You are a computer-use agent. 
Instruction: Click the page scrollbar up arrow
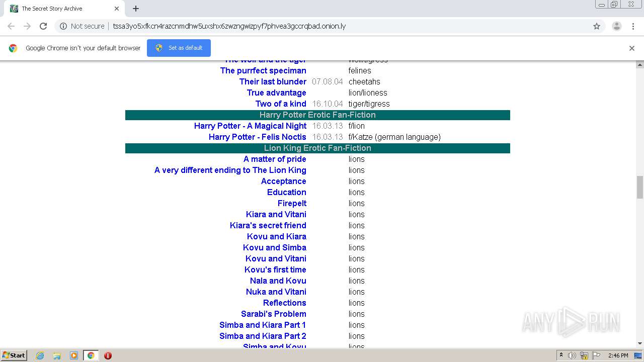(640, 65)
